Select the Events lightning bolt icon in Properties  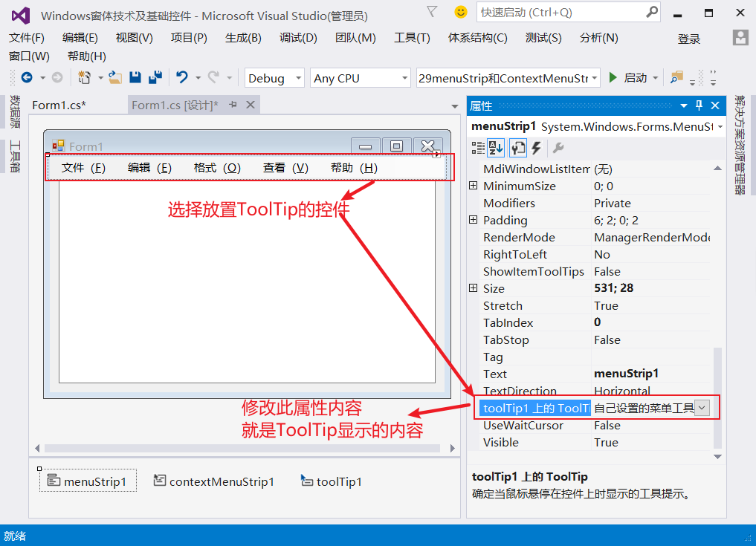pyautogui.click(x=536, y=147)
